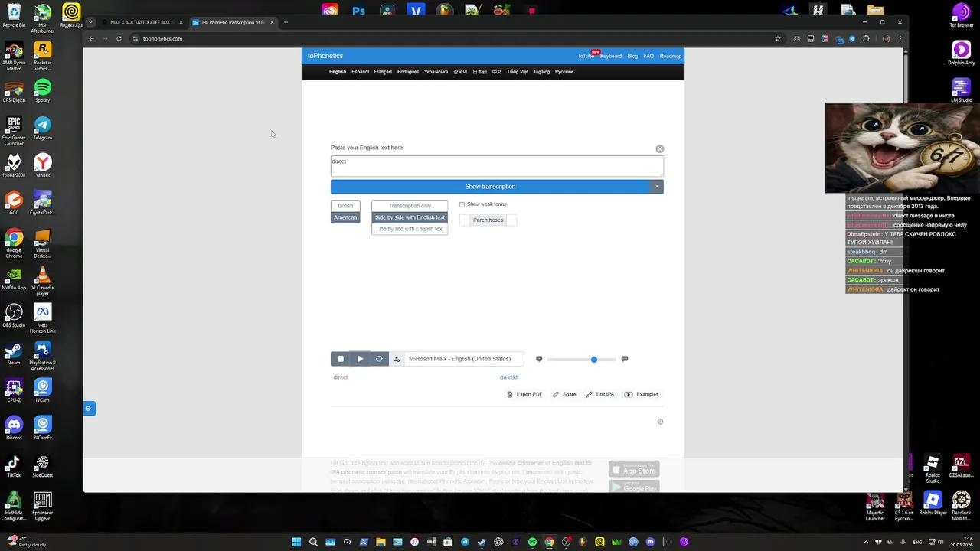Share the transcription
This screenshot has width=980, height=551.
click(x=564, y=394)
